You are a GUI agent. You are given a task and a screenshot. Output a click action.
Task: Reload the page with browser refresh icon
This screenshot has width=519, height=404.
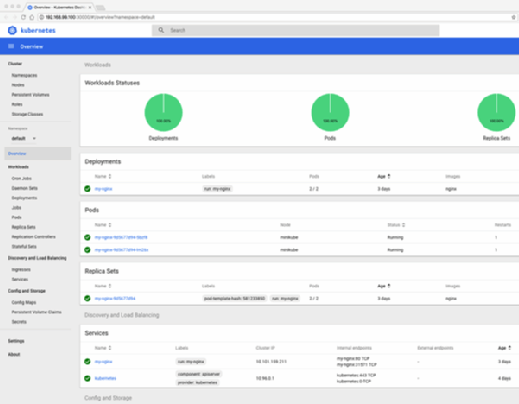coord(23,17)
